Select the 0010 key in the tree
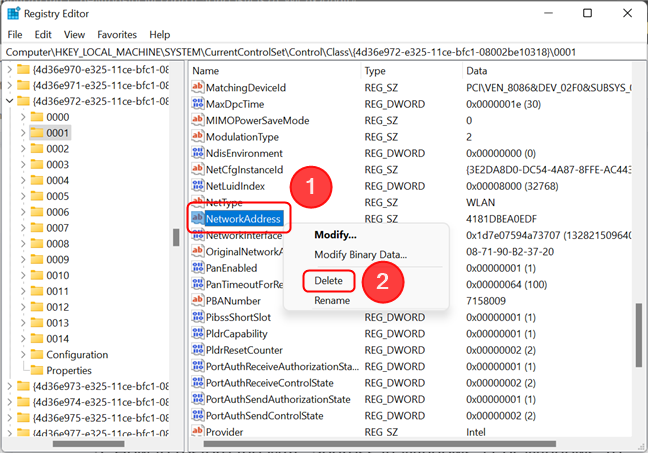 pyautogui.click(x=57, y=275)
